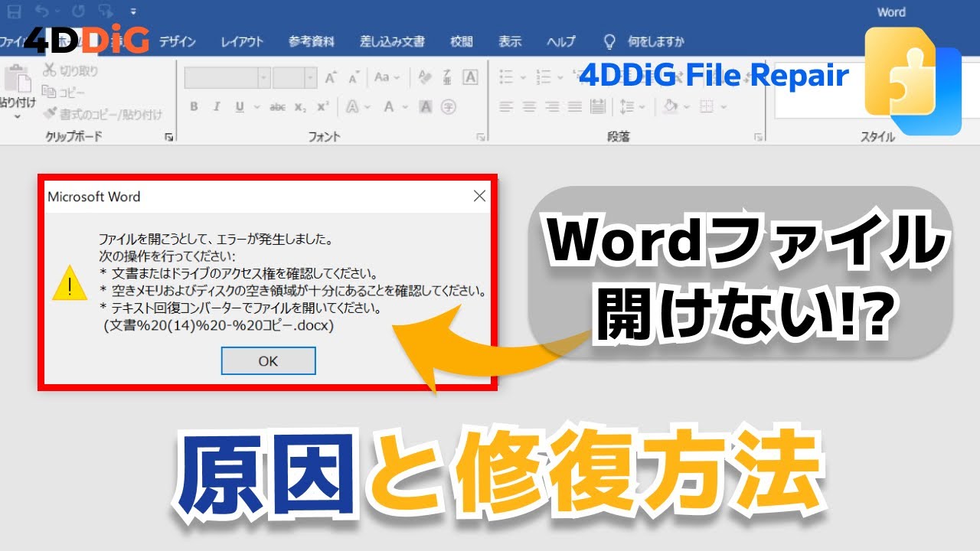Click the Distributed alignment icon
980x551 pixels.
pyautogui.click(x=598, y=107)
